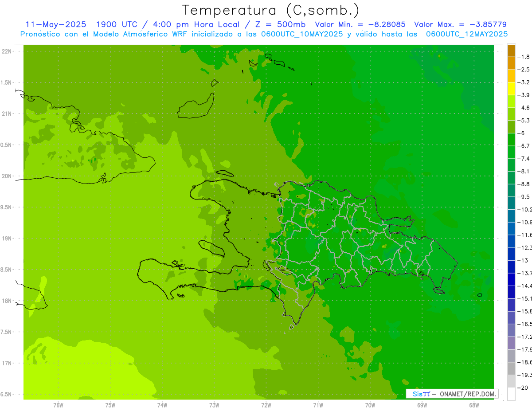Click the "73W" longitude label
The width and height of the screenshot is (532, 411).
(214, 405)
